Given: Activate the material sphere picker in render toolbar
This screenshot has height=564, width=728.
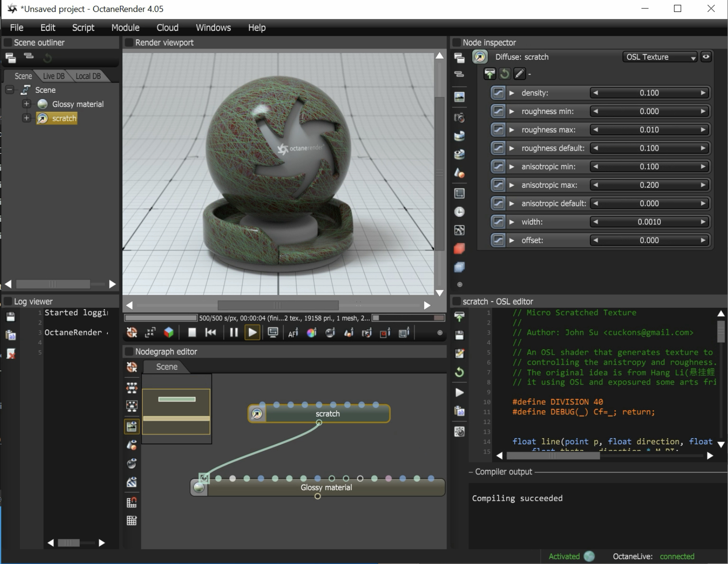Looking at the screenshot, I should pos(330,333).
